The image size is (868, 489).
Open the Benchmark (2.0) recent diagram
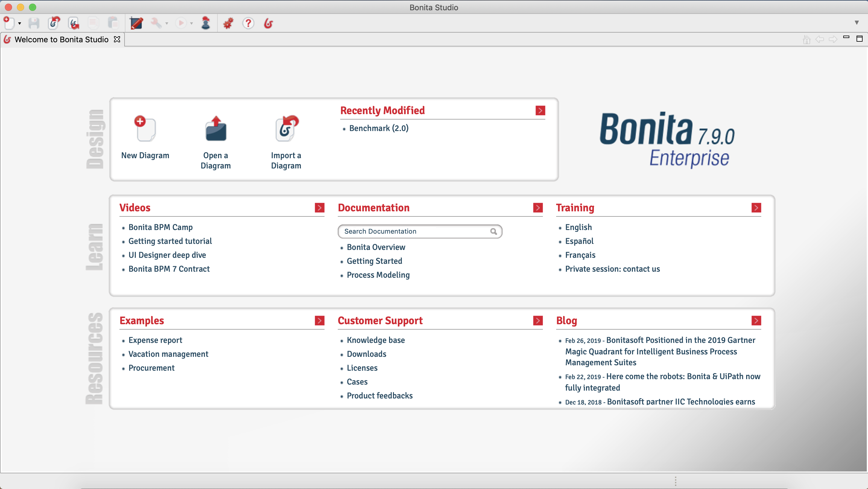(x=379, y=128)
